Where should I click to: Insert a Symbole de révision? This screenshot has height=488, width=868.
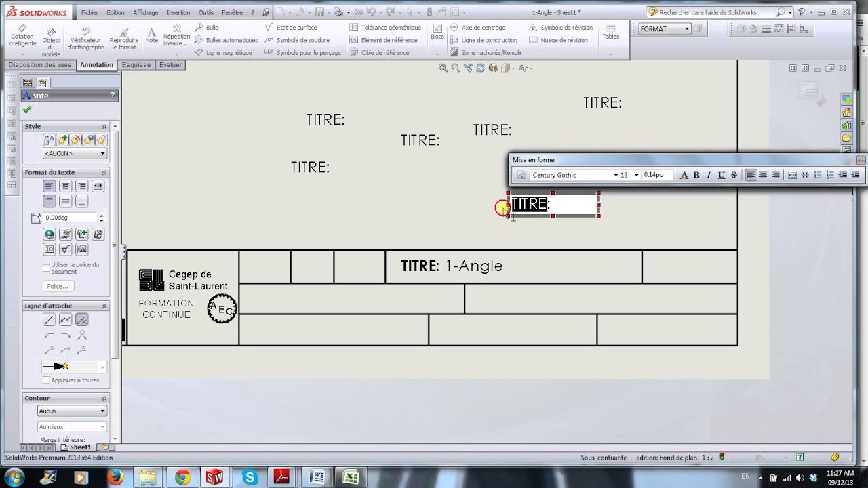pyautogui.click(x=560, y=28)
